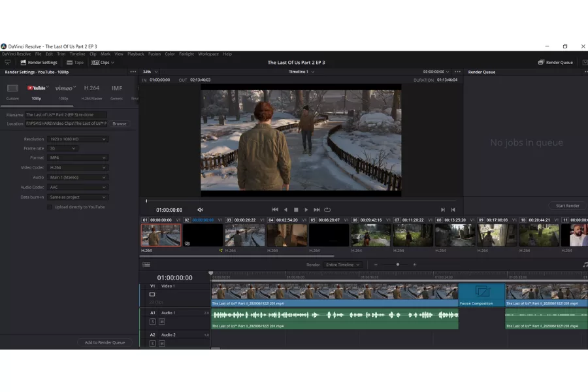Select the Vimeo 1080p render preset
This screenshot has height=392, width=588.
pos(65,92)
